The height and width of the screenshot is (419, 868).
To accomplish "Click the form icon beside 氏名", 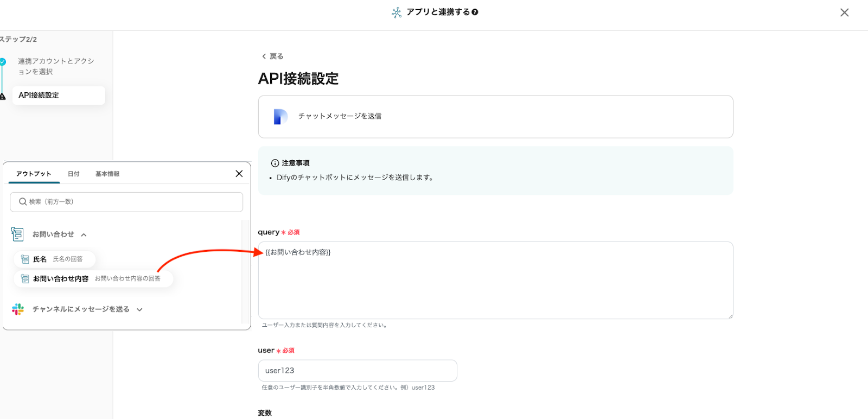I will (x=25, y=259).
